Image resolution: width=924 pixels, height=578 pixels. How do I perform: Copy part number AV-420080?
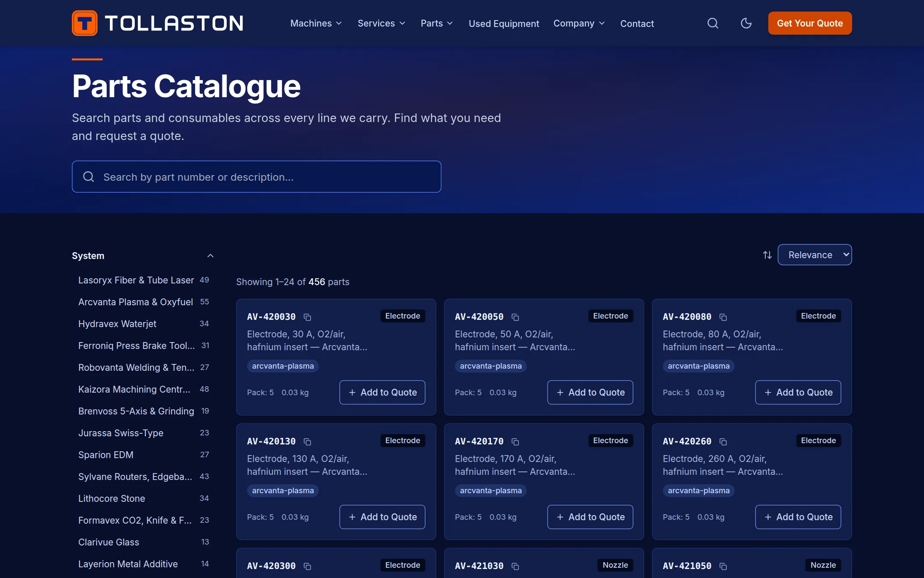pos(723,317)
